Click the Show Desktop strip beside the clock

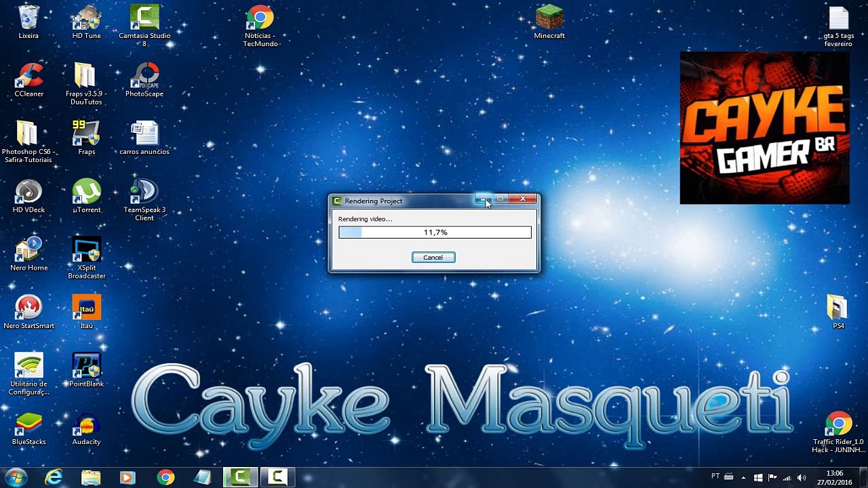[863, 478]
